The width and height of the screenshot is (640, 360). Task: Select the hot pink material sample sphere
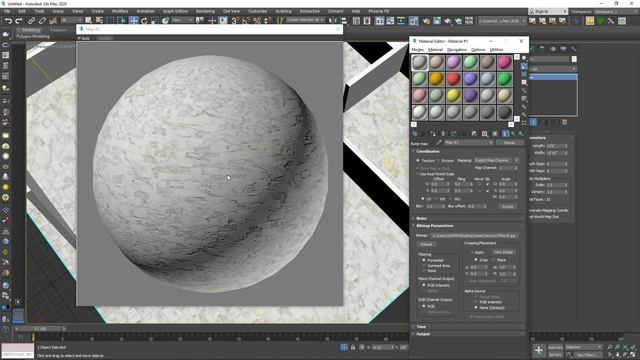pos(504,62)
